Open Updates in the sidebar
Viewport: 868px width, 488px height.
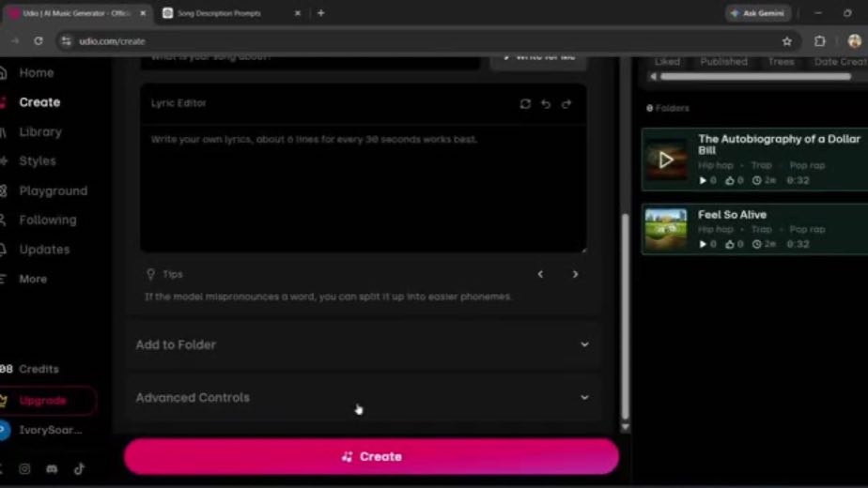(x=44, y=250)
